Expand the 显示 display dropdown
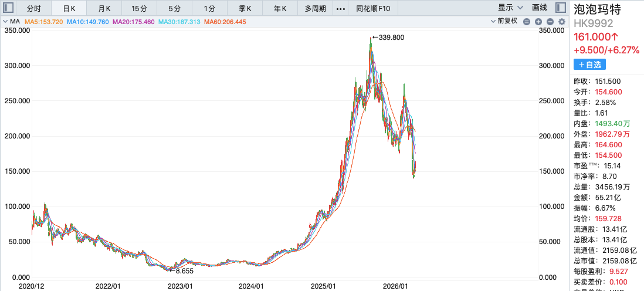Viewport: 644px width, 291px height. tap(510, 8)
